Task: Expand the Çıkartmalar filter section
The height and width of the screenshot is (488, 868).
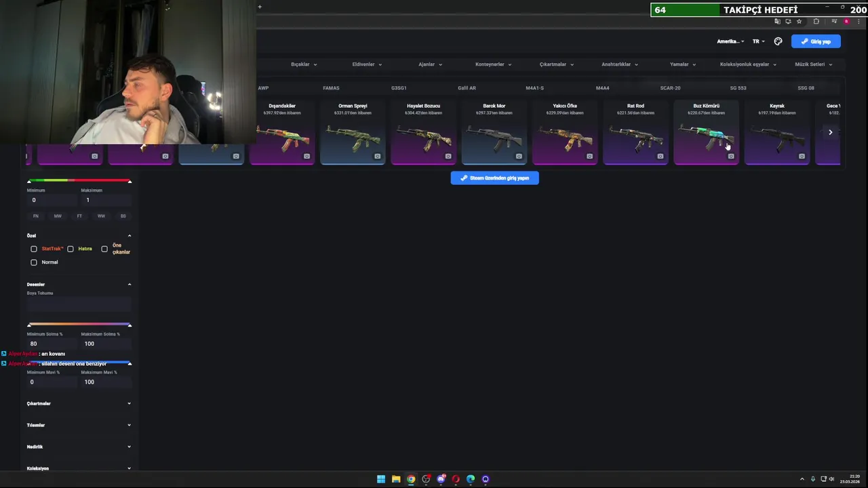Action: click(130, 404)
